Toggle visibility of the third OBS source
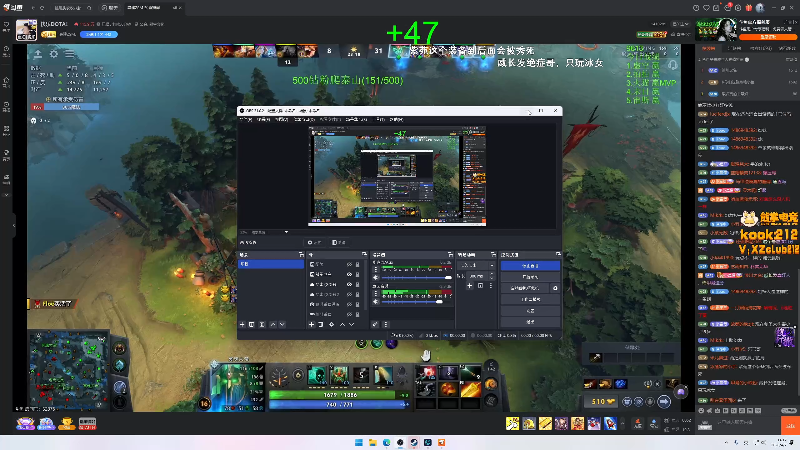 pyautogui.click(x=349, y=284)
